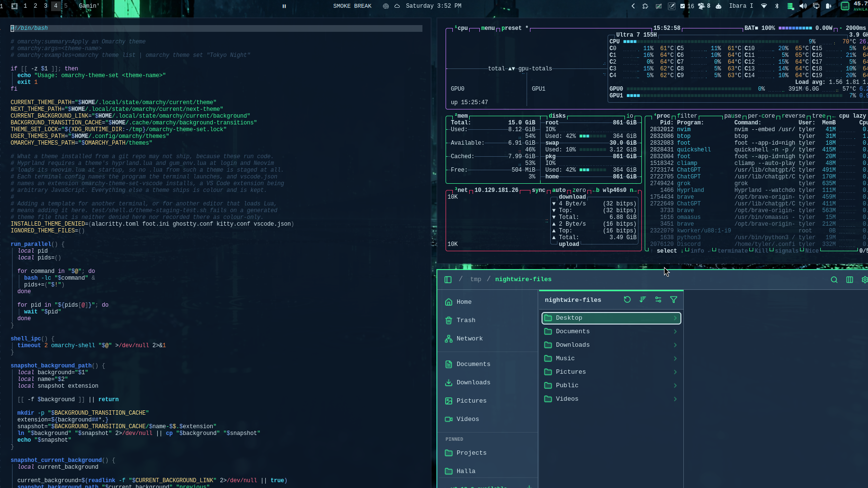Open the pinned Halla folder
The image size is (868, 488).
(x=488, y=471)
